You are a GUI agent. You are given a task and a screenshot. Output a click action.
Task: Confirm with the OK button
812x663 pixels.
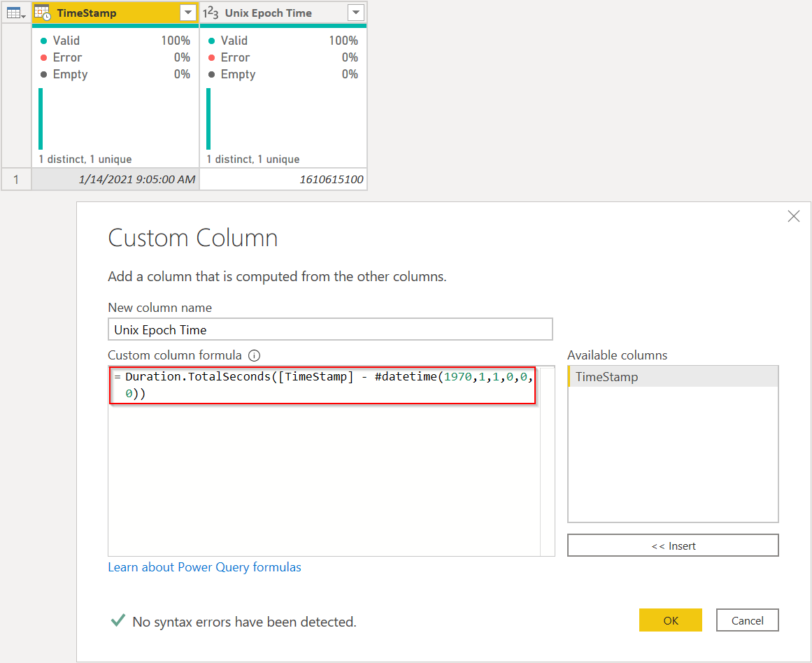671,620
